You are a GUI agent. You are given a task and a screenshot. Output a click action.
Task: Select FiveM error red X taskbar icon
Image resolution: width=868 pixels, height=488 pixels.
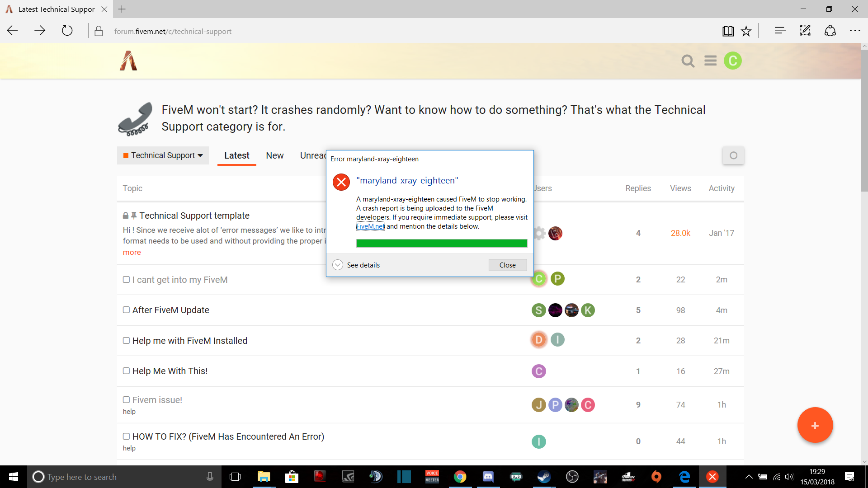(x=712, y=477)
